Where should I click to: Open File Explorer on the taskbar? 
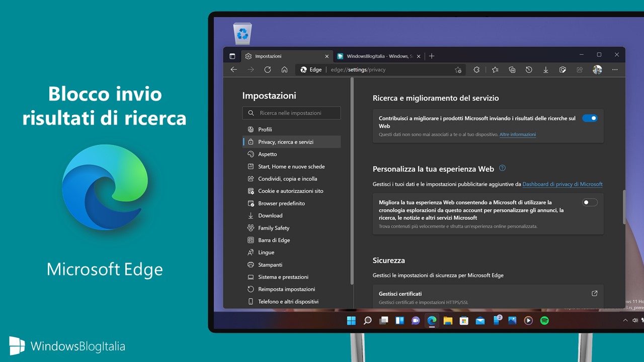click(448, 320)
